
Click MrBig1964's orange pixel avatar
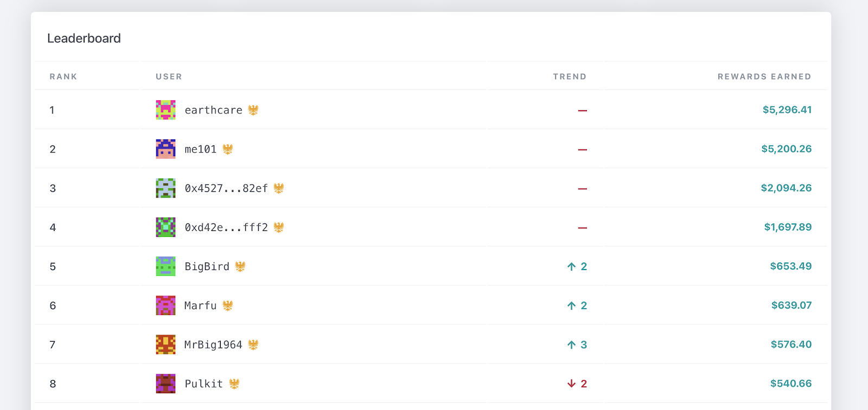(165, 344)
